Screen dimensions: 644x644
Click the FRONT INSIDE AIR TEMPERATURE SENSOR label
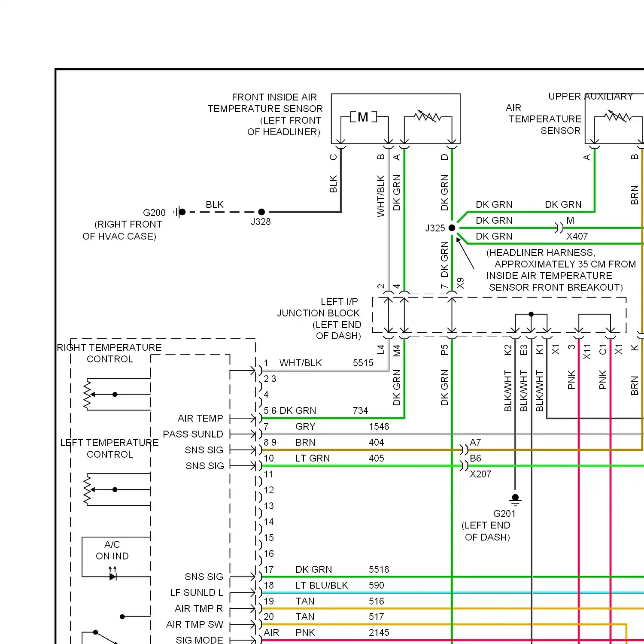click(265, 115)
